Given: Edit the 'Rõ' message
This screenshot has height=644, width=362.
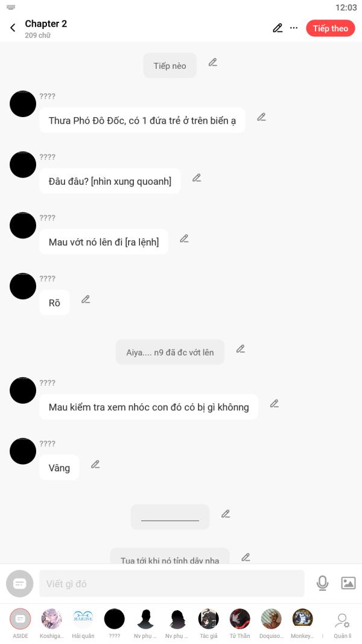Looking at the screenshot, I should [86, 299].
